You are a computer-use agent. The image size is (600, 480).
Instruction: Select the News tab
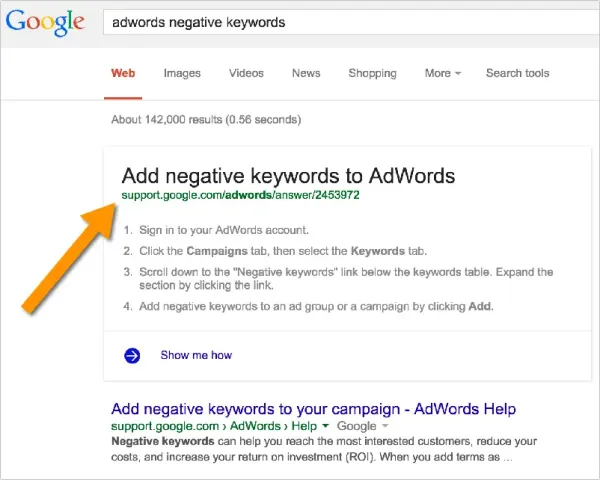[306, 73]
